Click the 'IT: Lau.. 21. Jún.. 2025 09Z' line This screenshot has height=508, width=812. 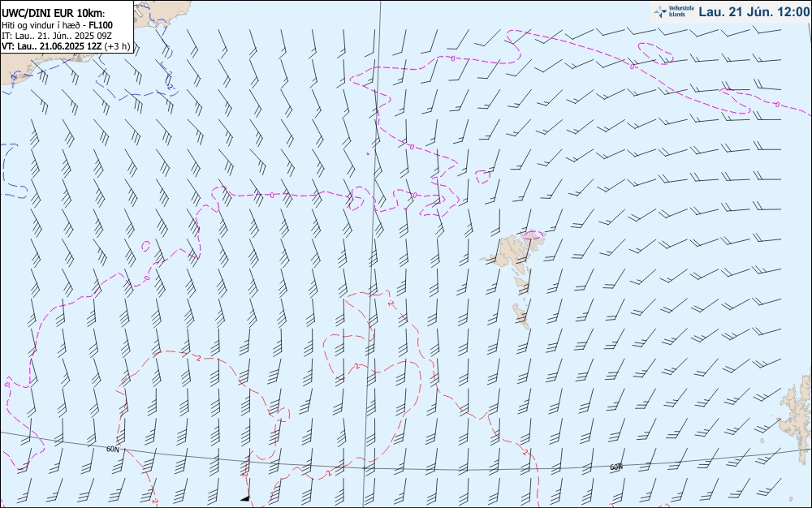(57, 36)
